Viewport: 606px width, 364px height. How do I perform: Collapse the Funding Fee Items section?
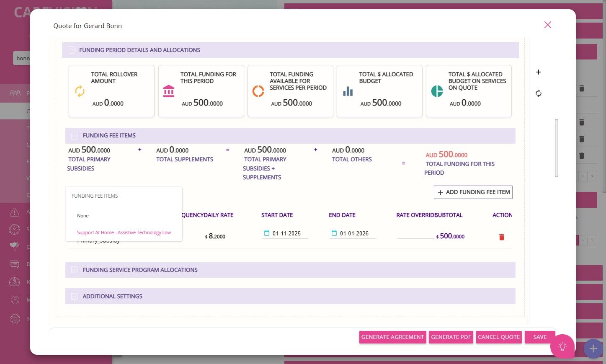tap(75, 136)
